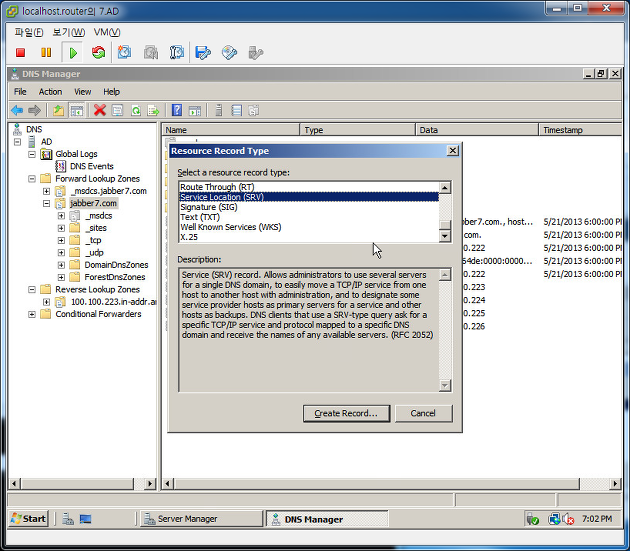The height and width of the screenshot is (551, 630).
Task: Expand the DomainDnsZones folder
Action: (61, 265)
